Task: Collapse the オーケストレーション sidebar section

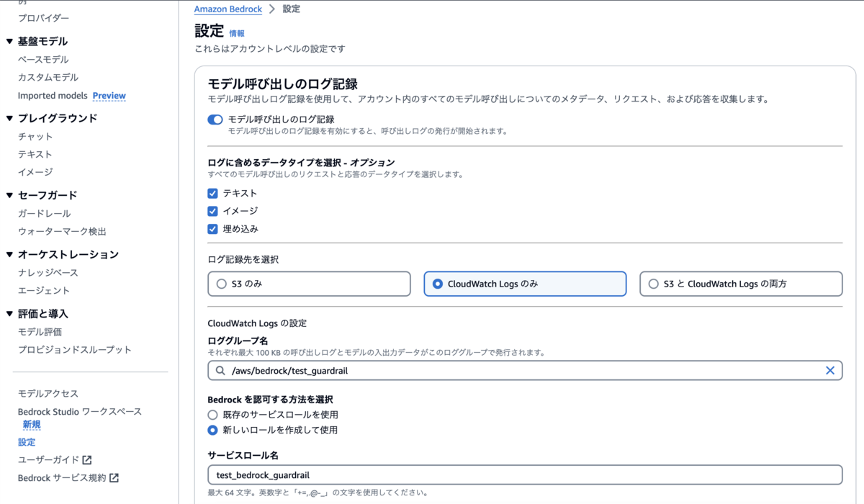Action: [x=9, y=254]
